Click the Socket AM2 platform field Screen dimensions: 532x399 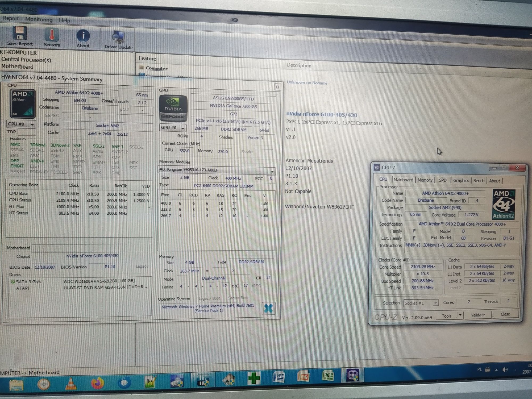point(107,125)
